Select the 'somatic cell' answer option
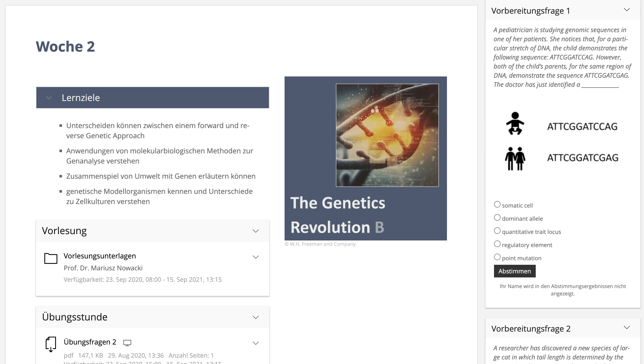 click(497, 205)
